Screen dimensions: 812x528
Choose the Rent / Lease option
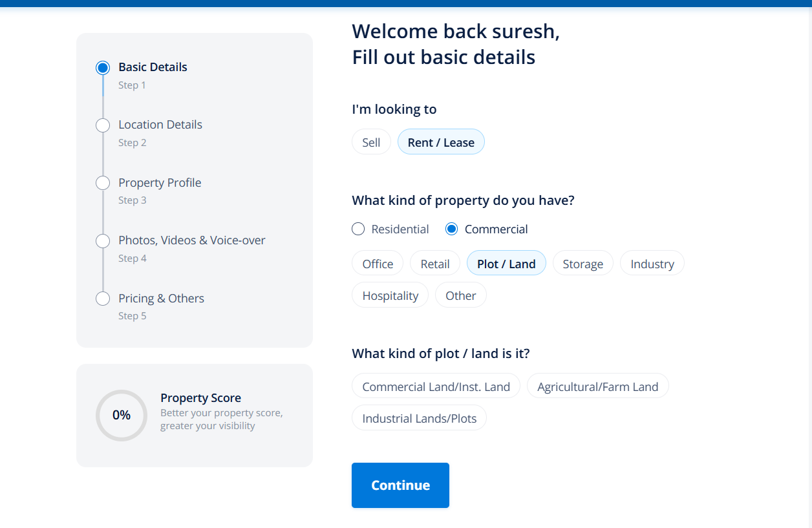point(441,142)
